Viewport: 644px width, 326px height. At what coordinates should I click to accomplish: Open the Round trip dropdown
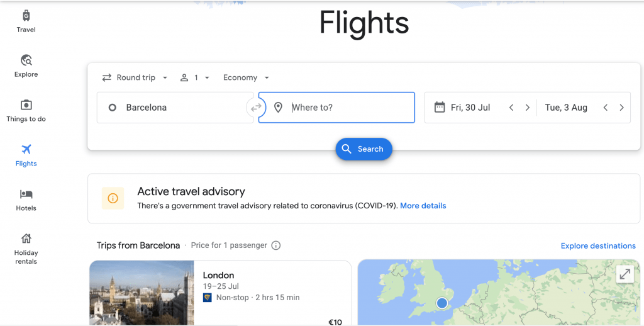coord(135,77)
